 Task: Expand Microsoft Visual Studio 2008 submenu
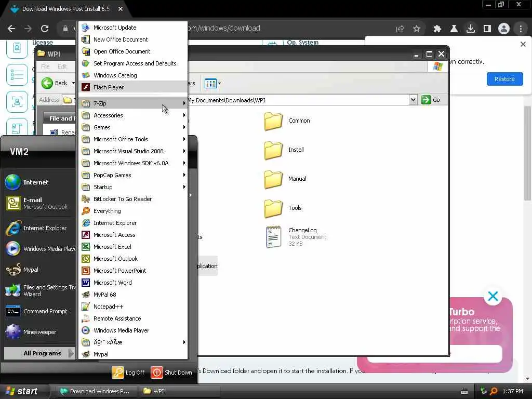pos(132,151)
